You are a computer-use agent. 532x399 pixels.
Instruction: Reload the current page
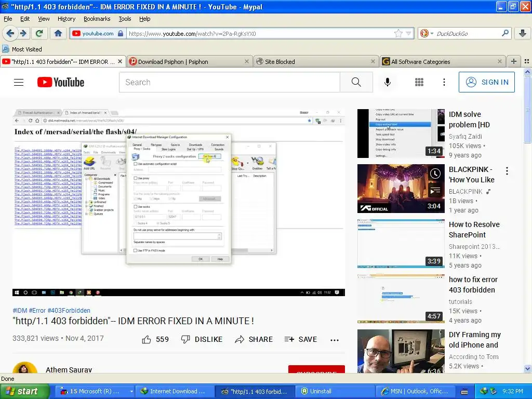pos(39,33)
